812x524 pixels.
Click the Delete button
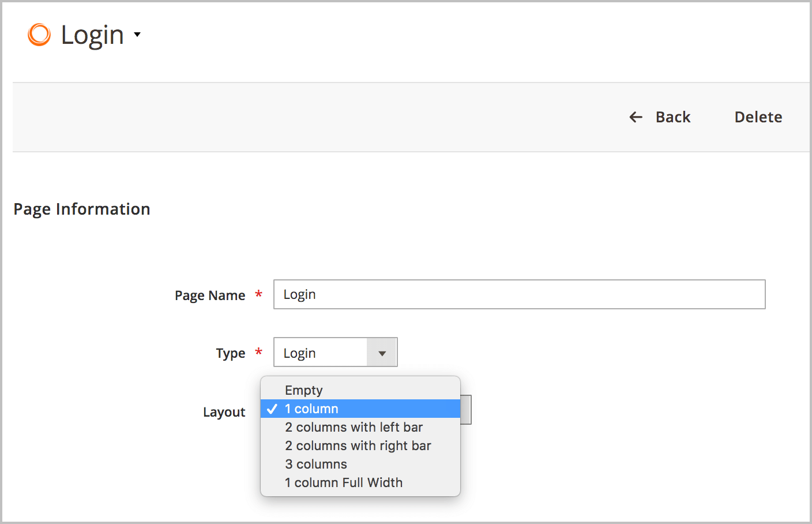click(x=758, y=117)
